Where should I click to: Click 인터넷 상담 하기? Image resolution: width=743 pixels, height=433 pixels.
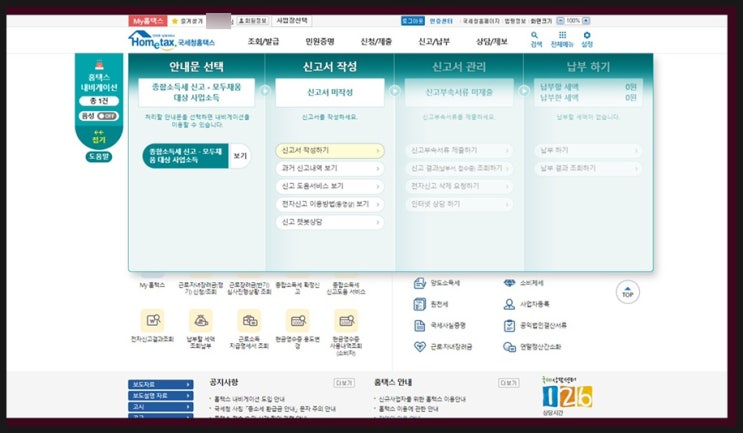coord(459,204)
